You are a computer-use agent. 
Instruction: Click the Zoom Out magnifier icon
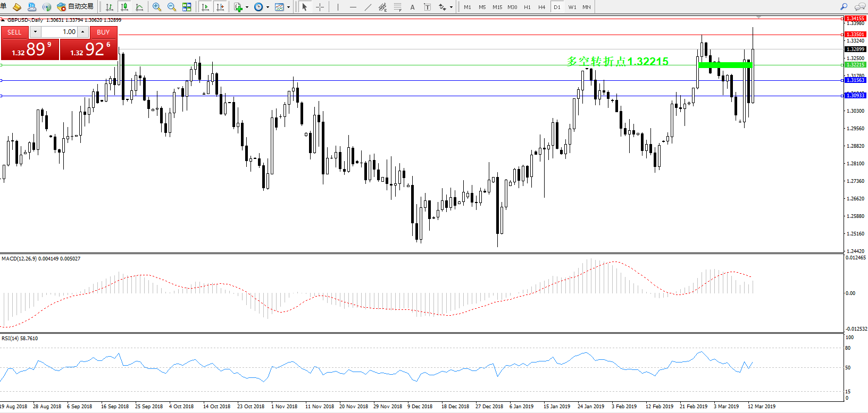pyautogui.click(x=172, y=7)
